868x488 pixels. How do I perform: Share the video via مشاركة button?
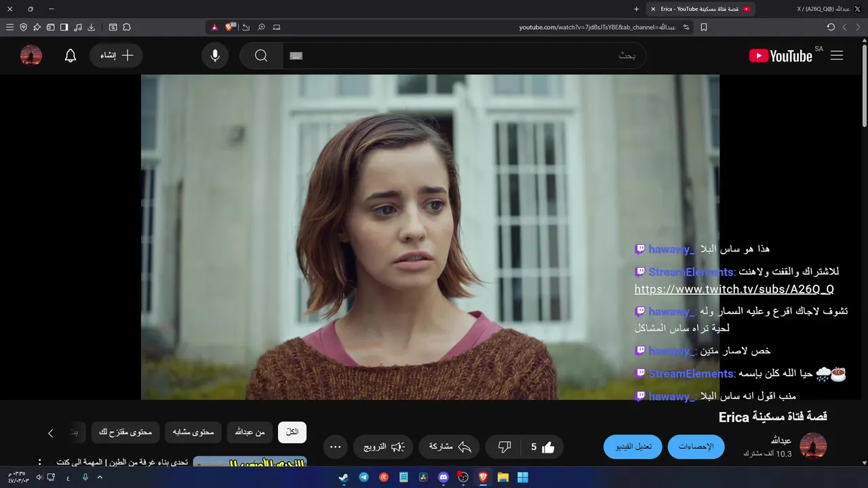450,447
